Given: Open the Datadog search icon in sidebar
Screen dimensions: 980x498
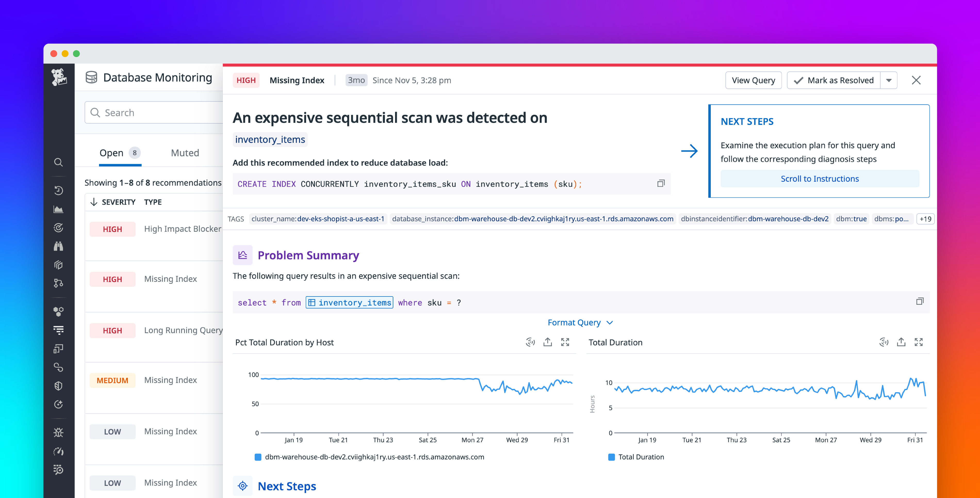Looking at the screenshot, I should click(x=59, y=162).
